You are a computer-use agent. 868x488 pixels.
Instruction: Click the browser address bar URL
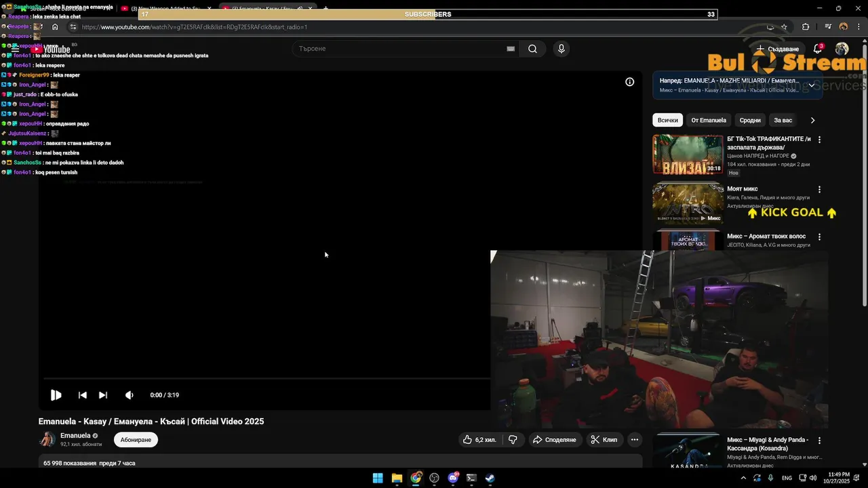point(195,27)
